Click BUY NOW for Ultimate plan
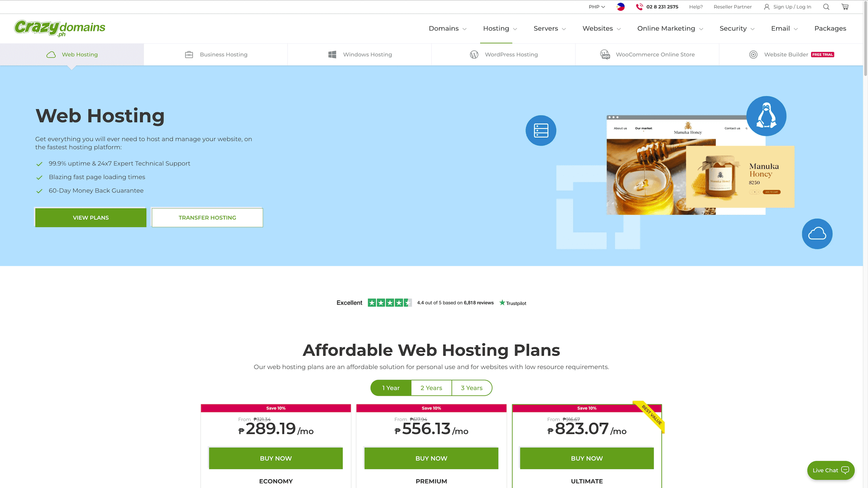Viewport: 868px width, 488px height. 587,458
